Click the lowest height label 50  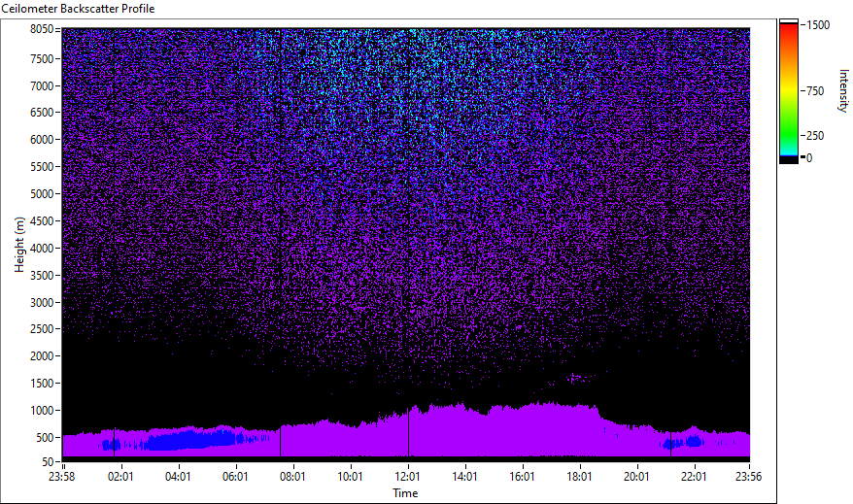48,462
